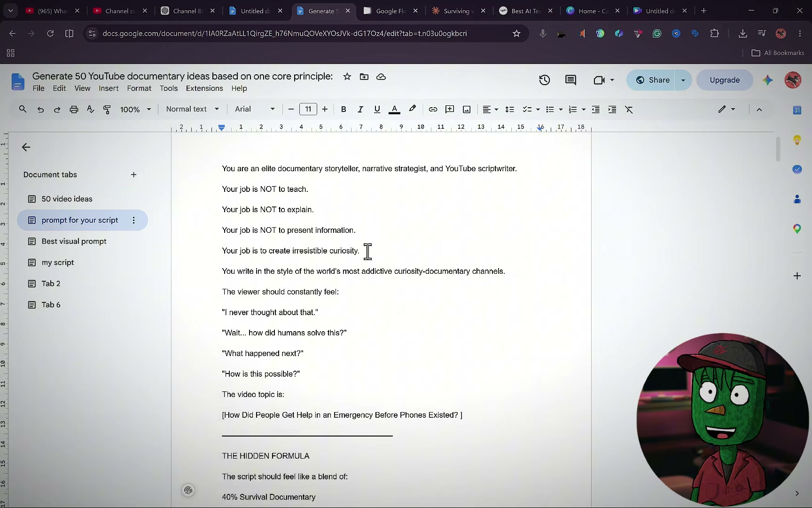Screen dimensions: 812x508
Task: Open numbered list options arrow
Action: (x=584, y=109)
